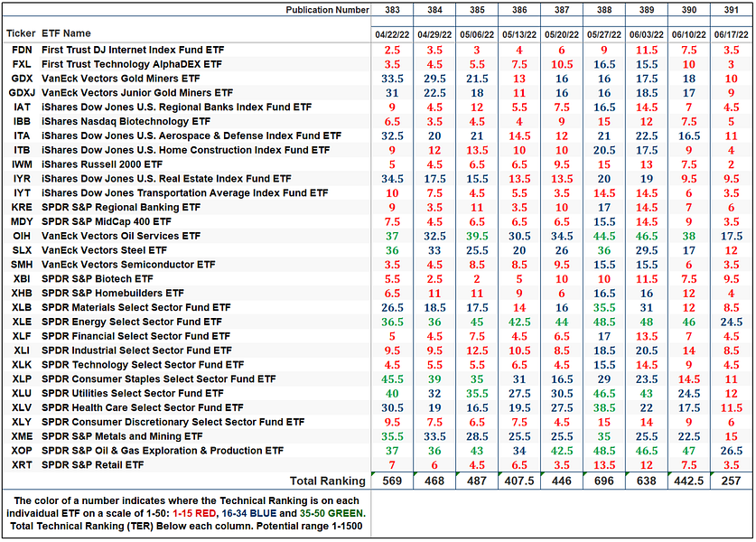Image resolution: width=756 pixels, height=542 pixels.
Task: Click 'SPDR S&P Regional Banking ETF' name
Action: [x=120, y=208]
